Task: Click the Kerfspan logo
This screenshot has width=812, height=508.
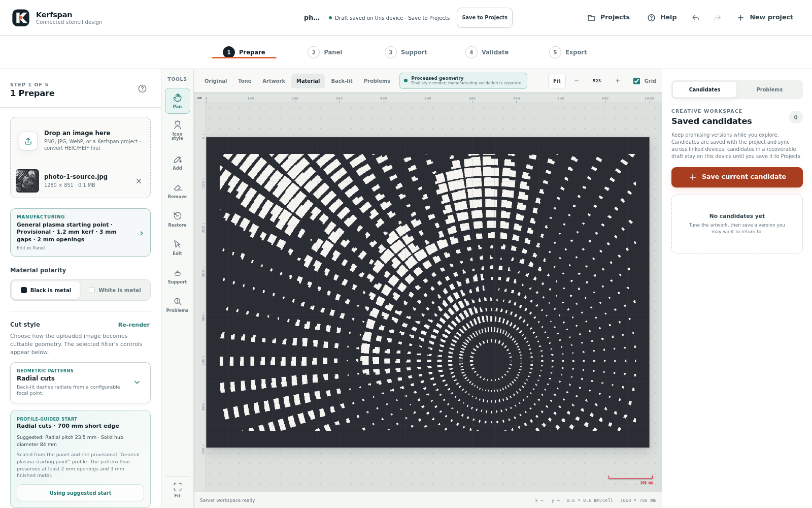Action: (21, 18)
